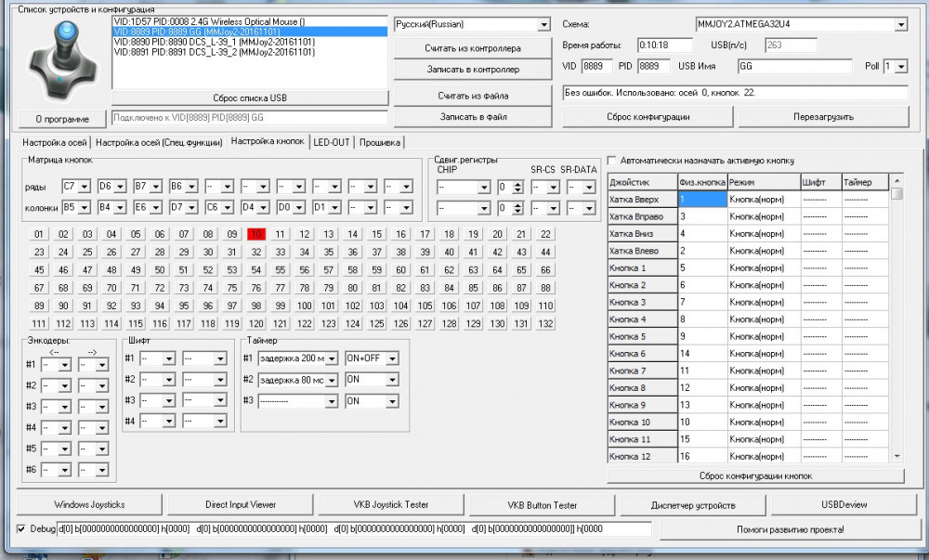Expand the Схема MMJOY2.ATMEGA32U4 dropdown
This screenshot has width=929, height=560.
click(x=900, y=24)
